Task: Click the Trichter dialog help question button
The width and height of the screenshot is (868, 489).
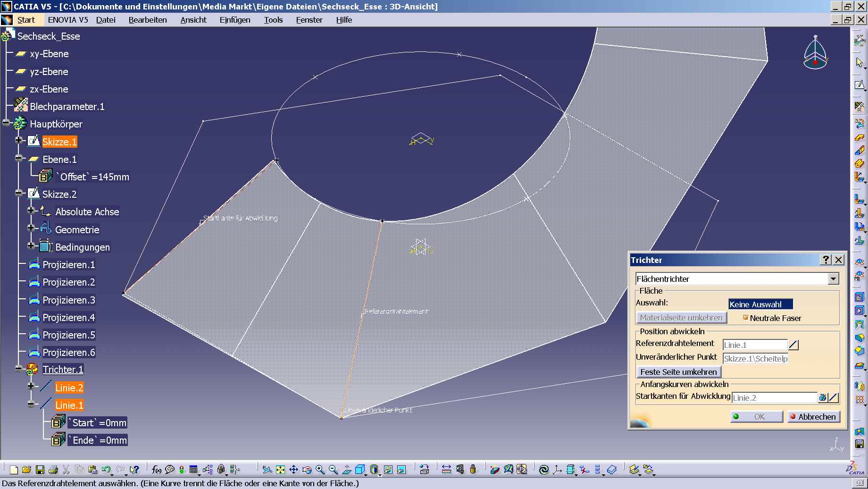Action: [x=826, y=260]
